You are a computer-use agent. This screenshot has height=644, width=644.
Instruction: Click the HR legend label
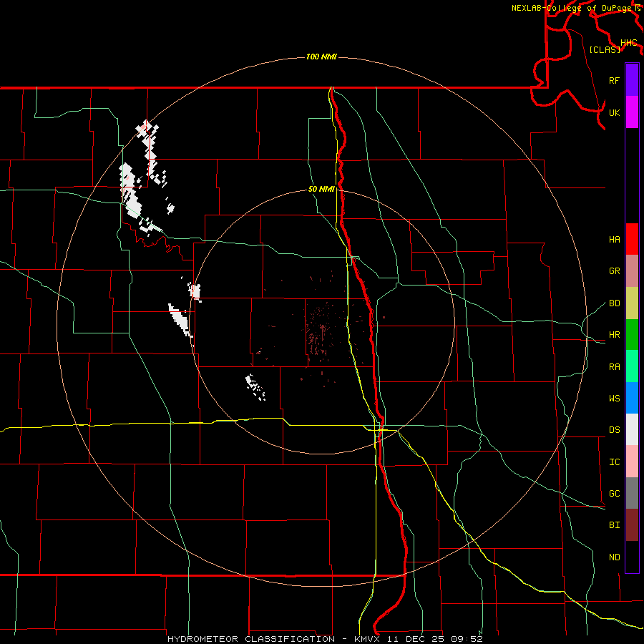(615, 335)
